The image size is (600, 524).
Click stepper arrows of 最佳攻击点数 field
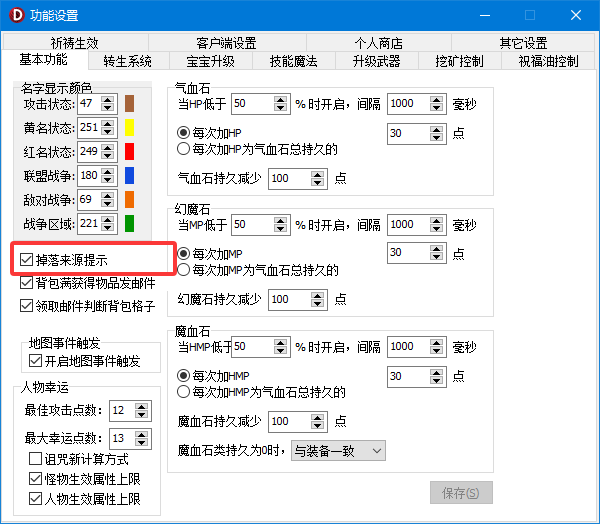146,411
